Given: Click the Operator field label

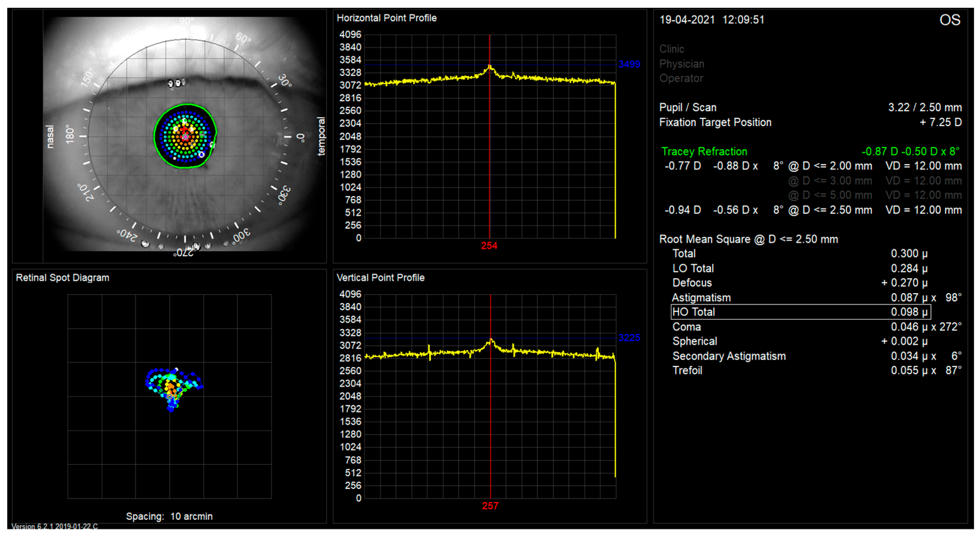Looking at the screenshot, I should (681, 78).
